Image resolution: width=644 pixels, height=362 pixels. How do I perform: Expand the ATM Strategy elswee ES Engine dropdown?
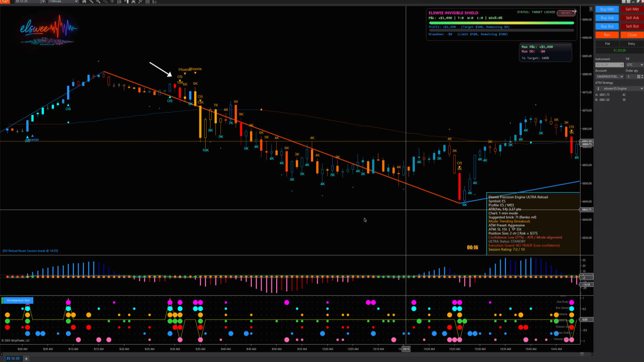coord(619,88)
